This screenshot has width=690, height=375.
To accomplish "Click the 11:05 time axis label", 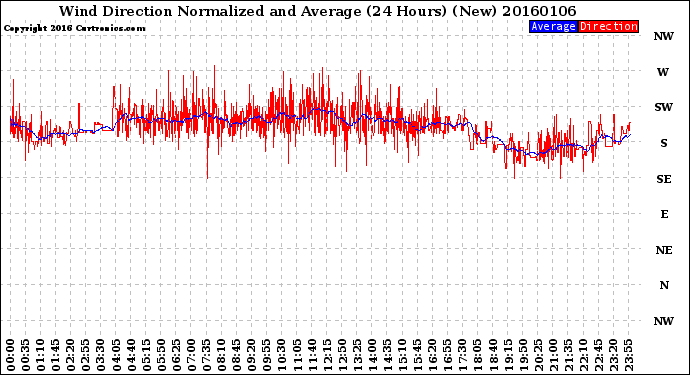I will click(297, 355).
